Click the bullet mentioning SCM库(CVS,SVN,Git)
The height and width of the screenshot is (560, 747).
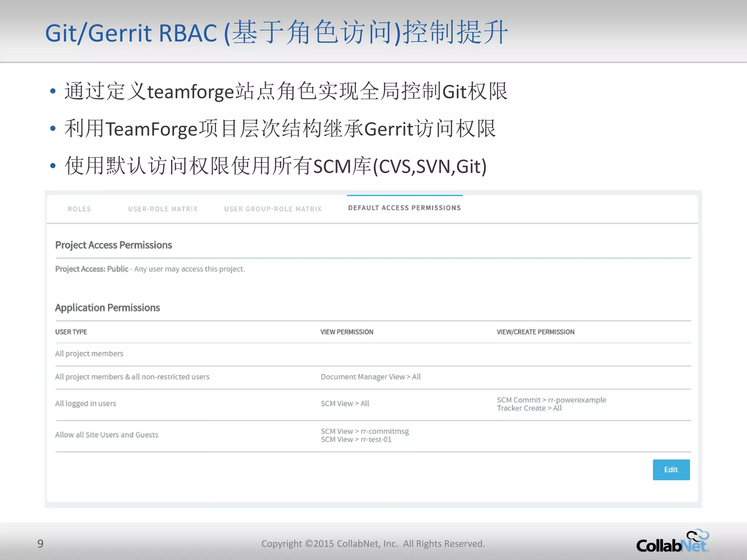click(x=276, y=166)
